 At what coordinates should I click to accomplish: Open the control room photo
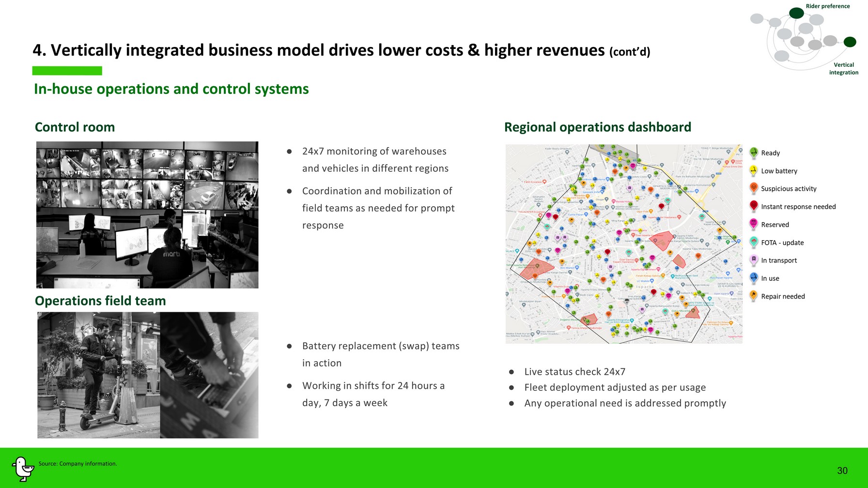click(x=147, y=214)
